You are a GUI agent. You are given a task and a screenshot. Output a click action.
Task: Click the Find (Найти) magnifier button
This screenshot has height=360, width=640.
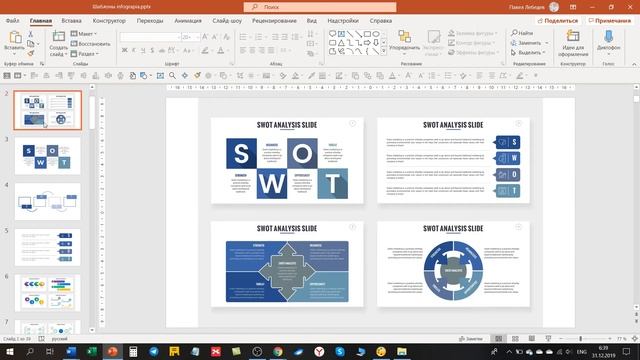coord(522,33)
